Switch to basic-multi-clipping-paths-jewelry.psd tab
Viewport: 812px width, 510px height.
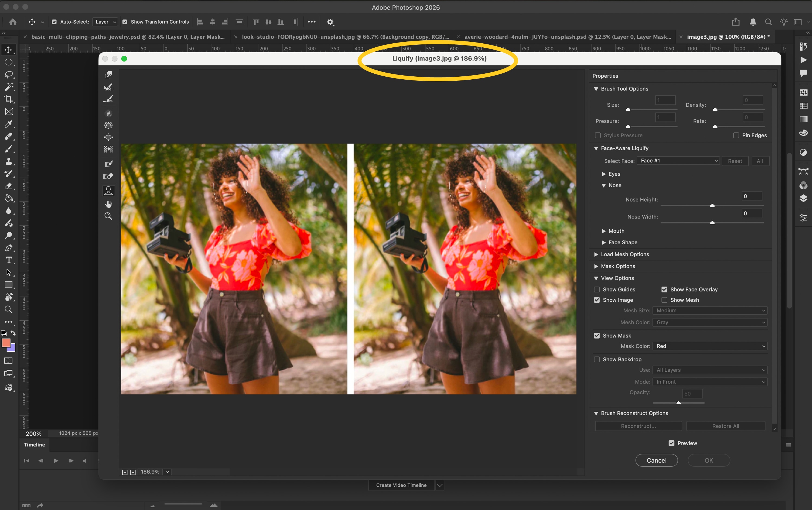127,37
